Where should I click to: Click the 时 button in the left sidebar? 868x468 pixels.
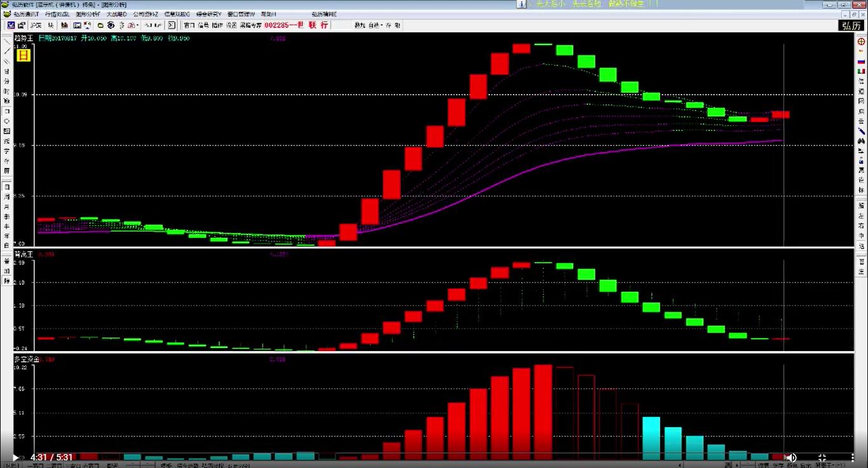tap(7, 91)
